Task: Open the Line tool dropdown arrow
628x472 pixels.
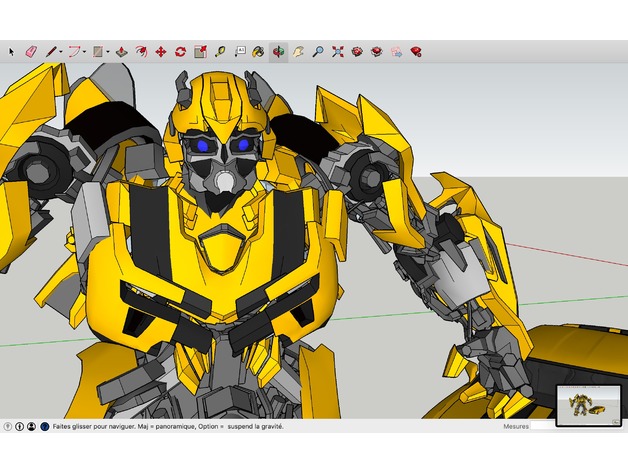Action: click(x=61, y=52)
